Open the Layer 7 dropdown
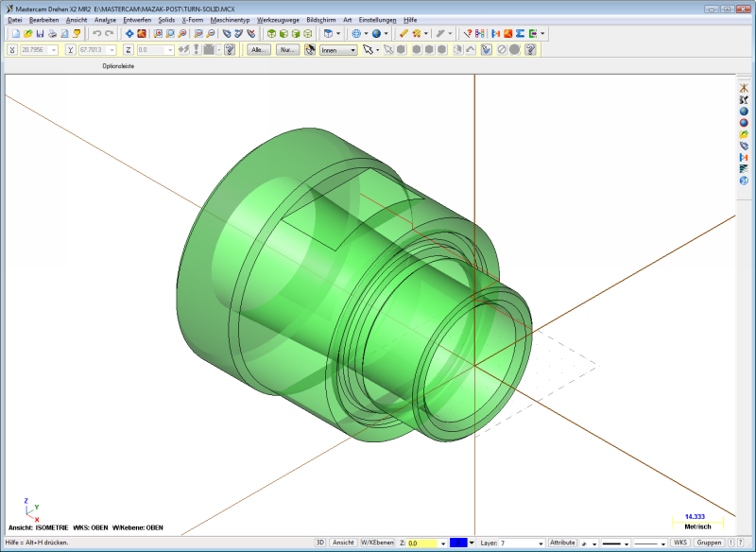This screenshot has height=552, width=756. pos(541,543)
